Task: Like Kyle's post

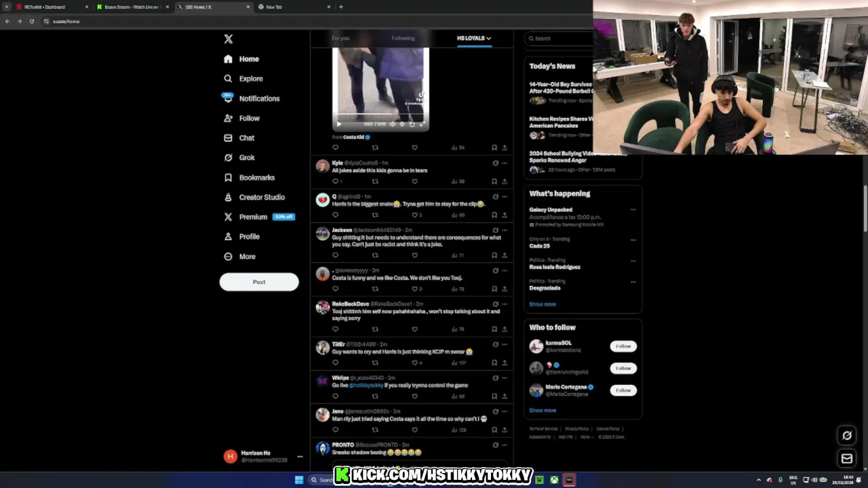Action: pyautogui.click(x=414, y=182)
